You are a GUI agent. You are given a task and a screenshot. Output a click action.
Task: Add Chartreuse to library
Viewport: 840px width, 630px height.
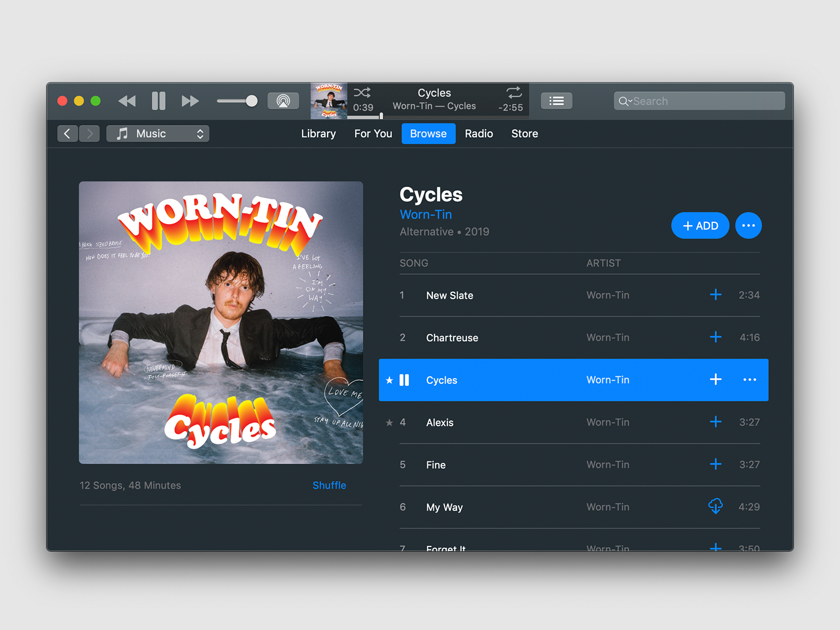(x=715, y=337)
